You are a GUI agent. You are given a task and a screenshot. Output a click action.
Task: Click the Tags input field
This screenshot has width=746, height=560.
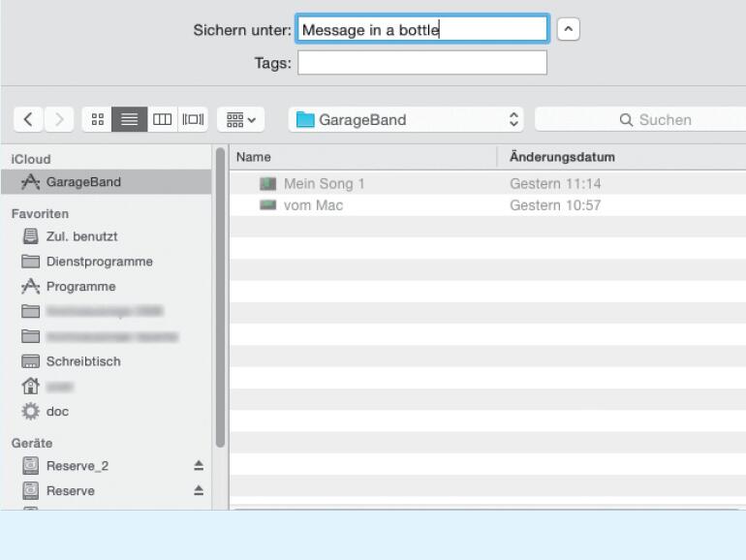tap(422, 63)
